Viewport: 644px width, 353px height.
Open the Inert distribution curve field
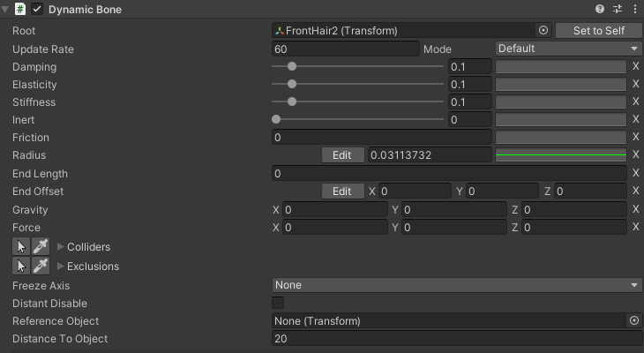561,120
